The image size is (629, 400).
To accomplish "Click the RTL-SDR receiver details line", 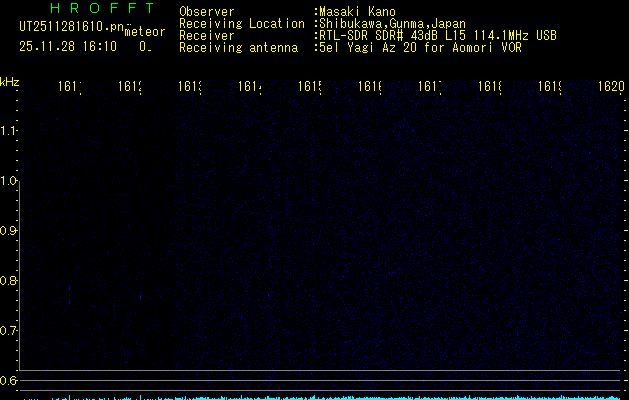I will click(438, 36).
